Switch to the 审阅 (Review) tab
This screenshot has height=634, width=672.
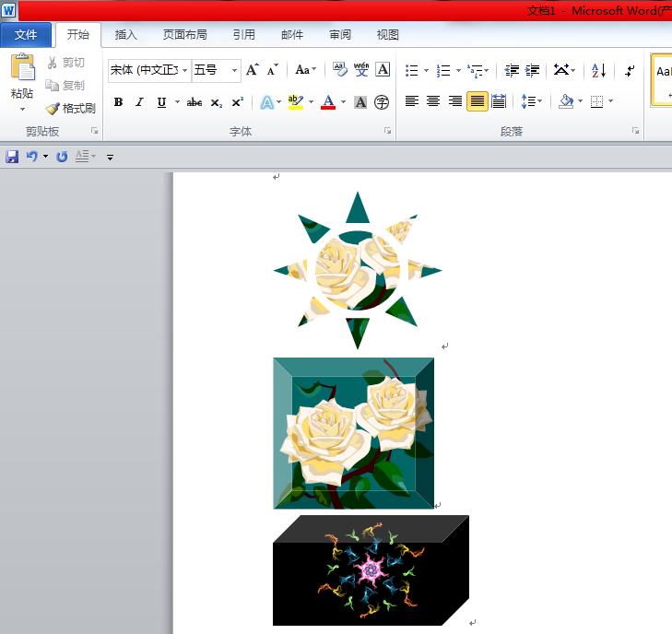[x=340, y=35]
